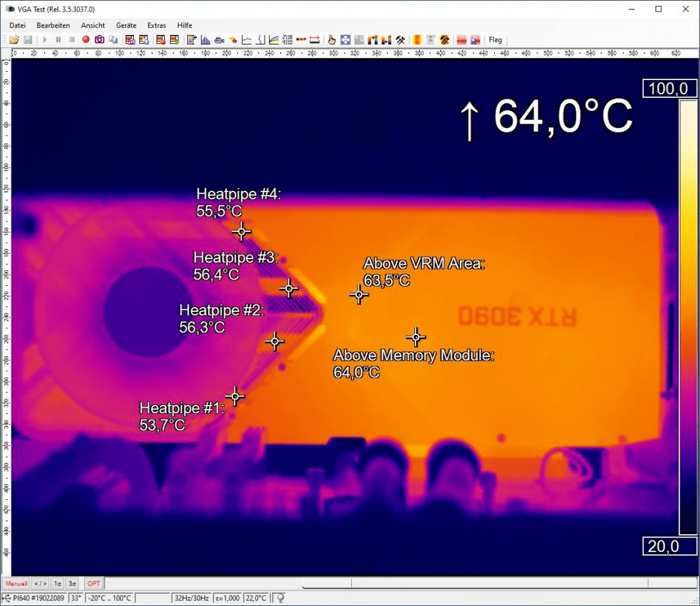This screenshot has width=700, height=606.
Task: Select 3σ scaling mode
Action: coord(72,583)
